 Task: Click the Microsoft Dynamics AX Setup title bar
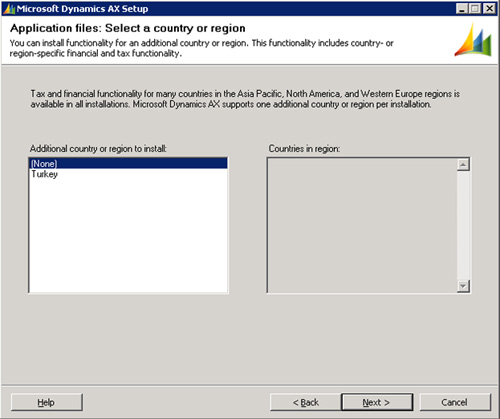click(x=233, y=9)
